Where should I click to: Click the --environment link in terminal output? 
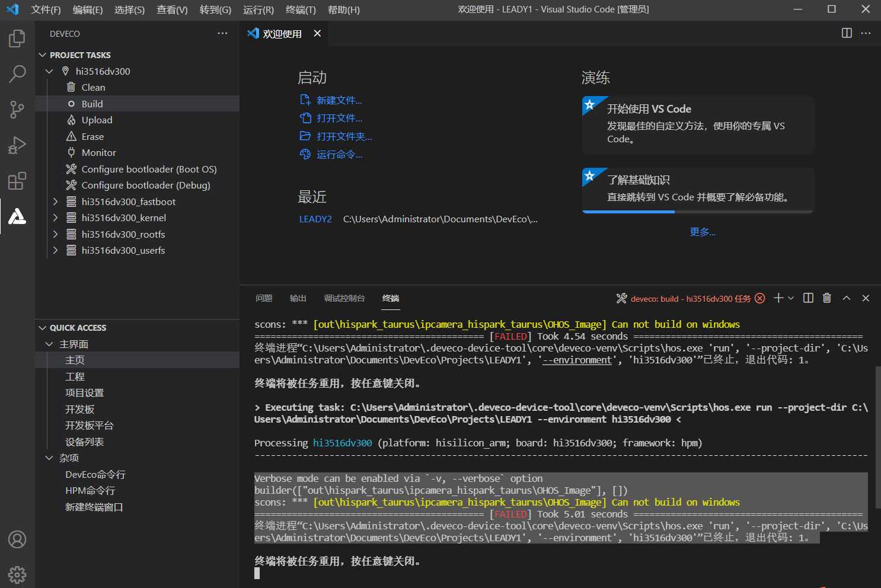577,360
